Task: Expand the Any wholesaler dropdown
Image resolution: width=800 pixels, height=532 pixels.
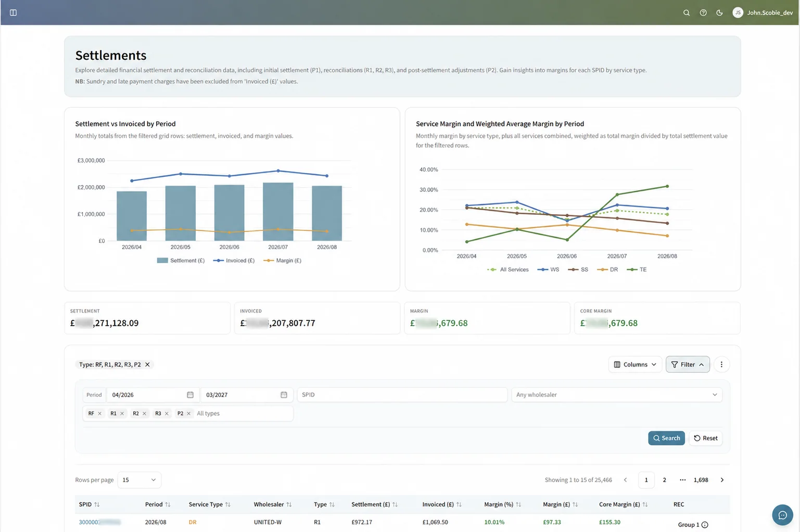Action: 617,395
